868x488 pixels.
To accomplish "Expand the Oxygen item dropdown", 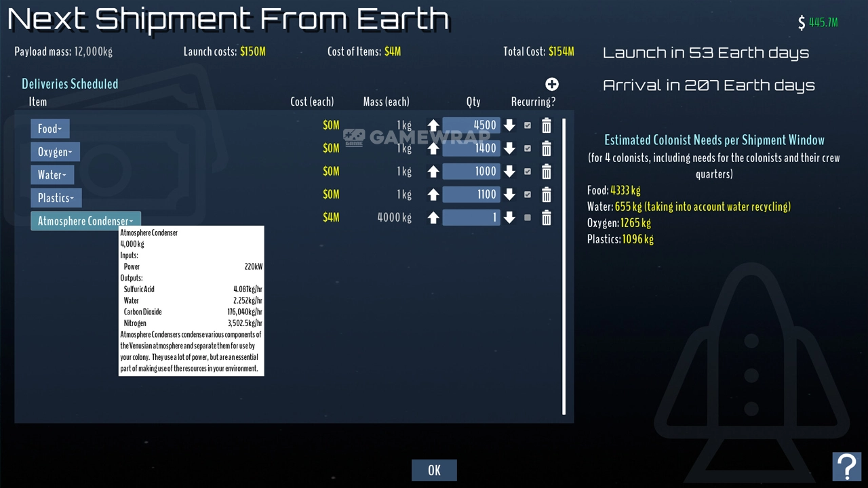I will (x=55, y=152).
